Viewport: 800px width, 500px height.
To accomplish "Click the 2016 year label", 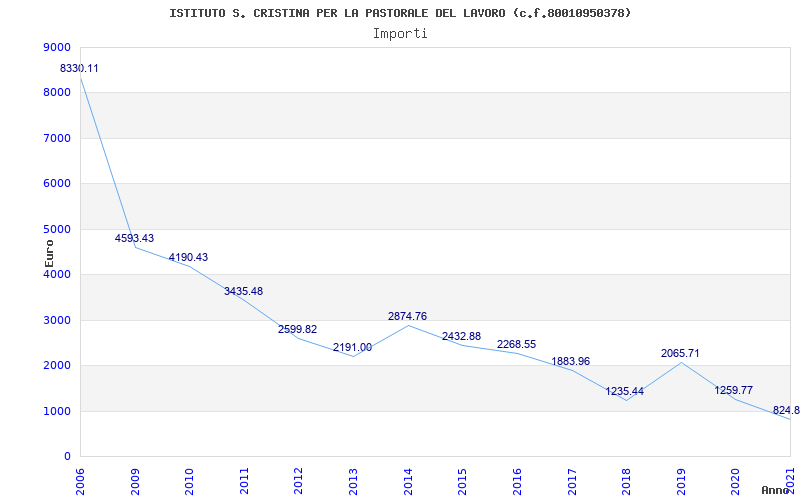I will pyautogui.click(x=517, y=481).
